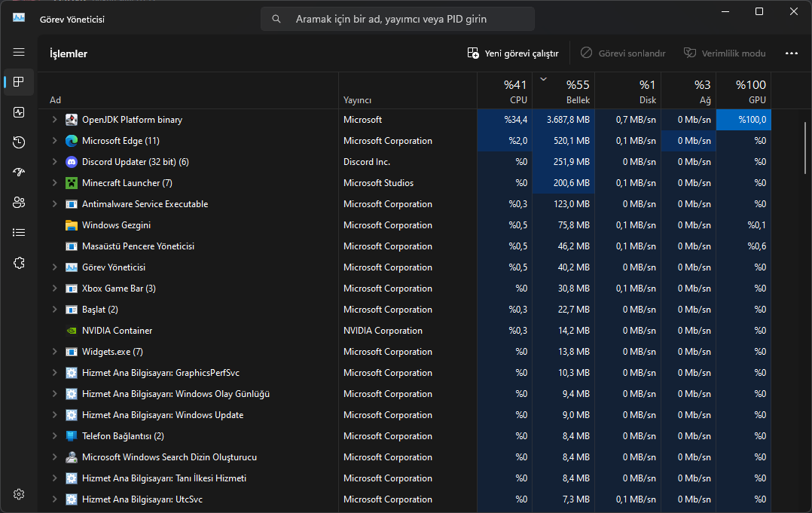Screen dimensions: 812x513
Task: Open Task Manager settings gear
Action: click(19, 494)
